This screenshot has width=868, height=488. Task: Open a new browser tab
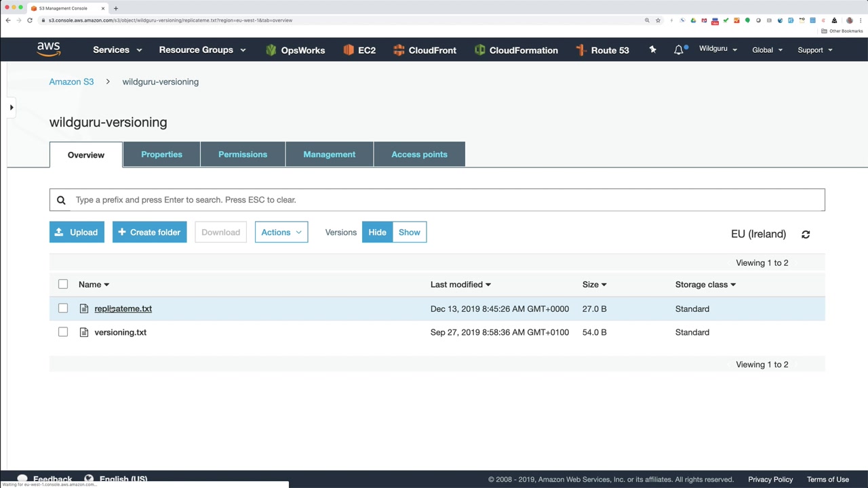115,8
